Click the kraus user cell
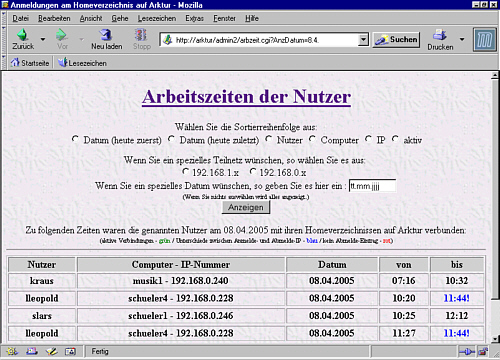 tap(42, 281)
